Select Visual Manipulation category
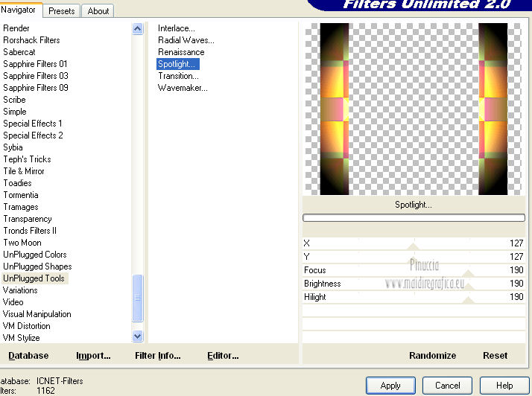Viewport: 532px width, 396px height. click(x=37, y=314)
